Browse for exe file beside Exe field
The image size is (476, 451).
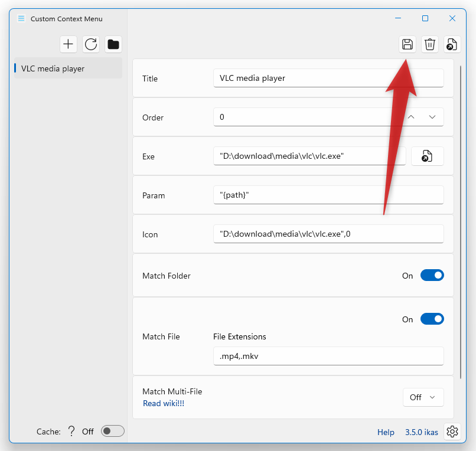tap(427, 156)
